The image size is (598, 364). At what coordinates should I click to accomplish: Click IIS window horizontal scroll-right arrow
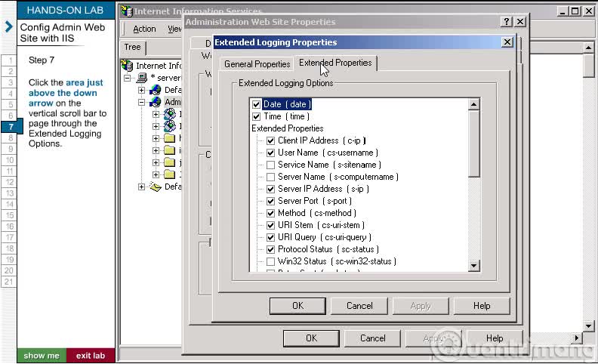coord(577,338)
